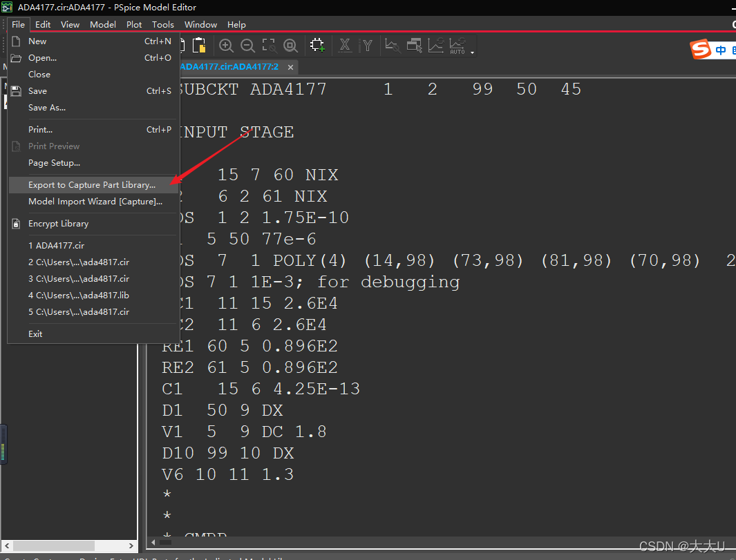Open recent file 3 ada4817.cir
The height and width of the screenshot is (560, 736).
[x=93, y=278]
